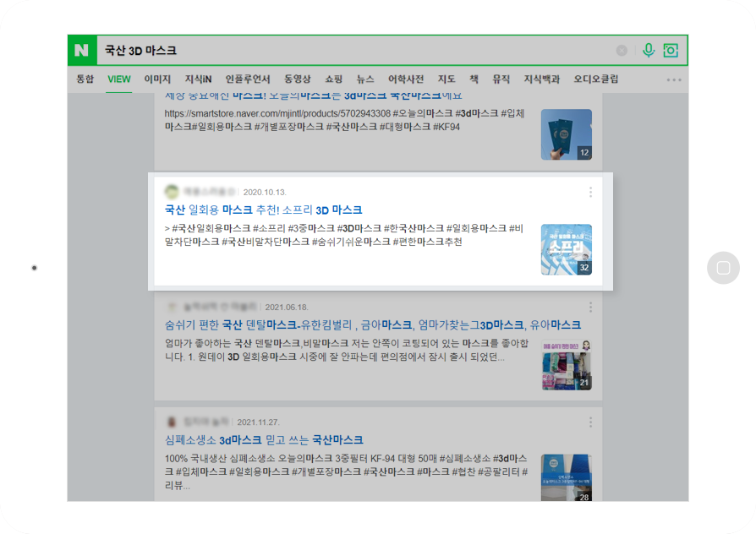Click description beginning 엄마가 좋아하는 국산 덴탈마스크

click(x=346, y=351)
